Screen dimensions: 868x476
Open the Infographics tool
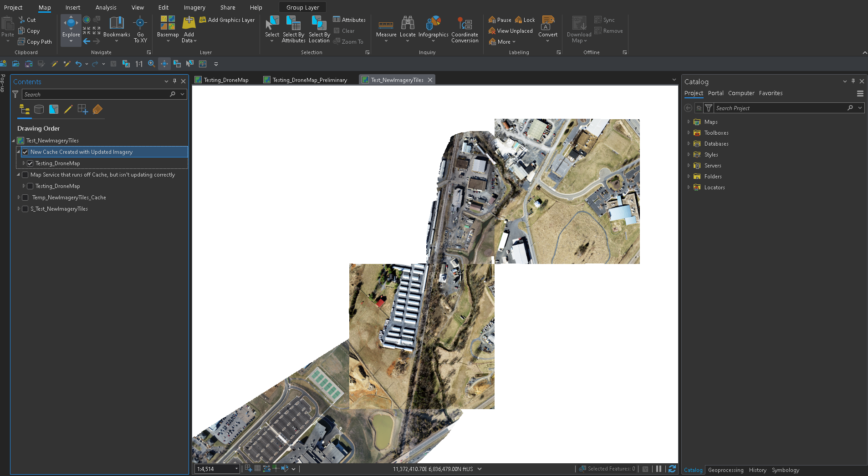433,27
